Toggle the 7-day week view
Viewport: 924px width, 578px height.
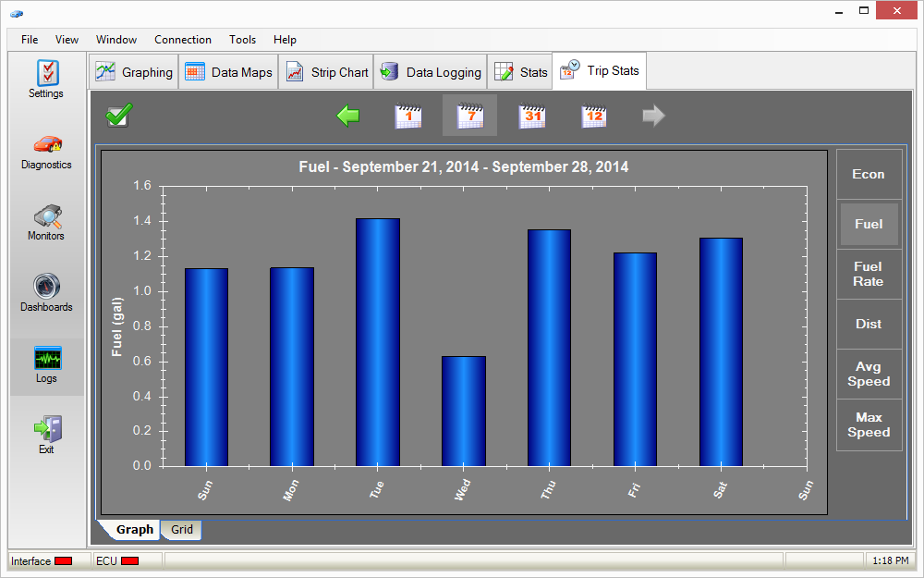(x=469, y=116)
